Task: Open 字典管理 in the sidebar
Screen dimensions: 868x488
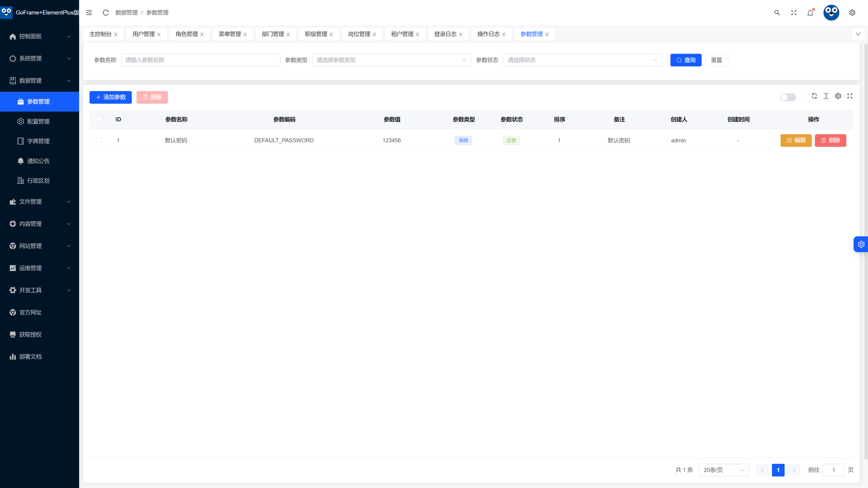Action: point(38,141)
